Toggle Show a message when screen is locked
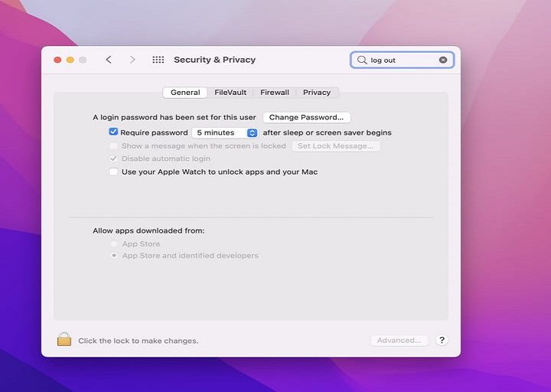 [113, 145]
